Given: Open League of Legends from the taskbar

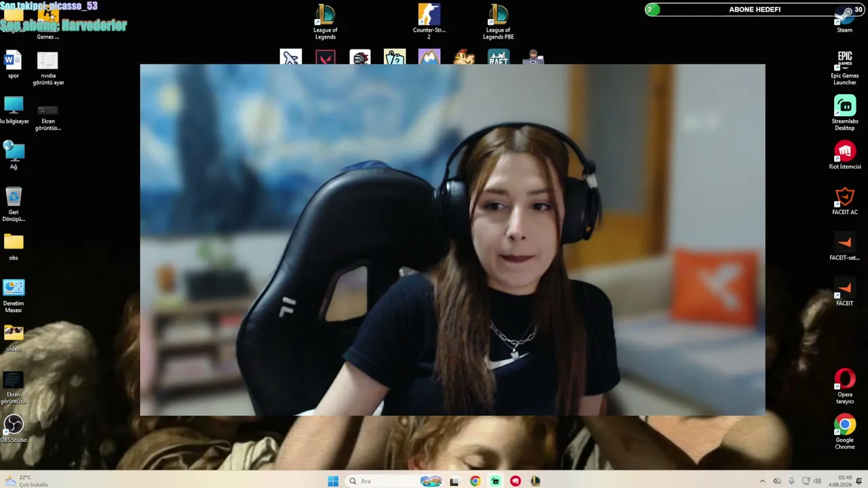Looking at the screenshot, I should (x=536, y=481).
